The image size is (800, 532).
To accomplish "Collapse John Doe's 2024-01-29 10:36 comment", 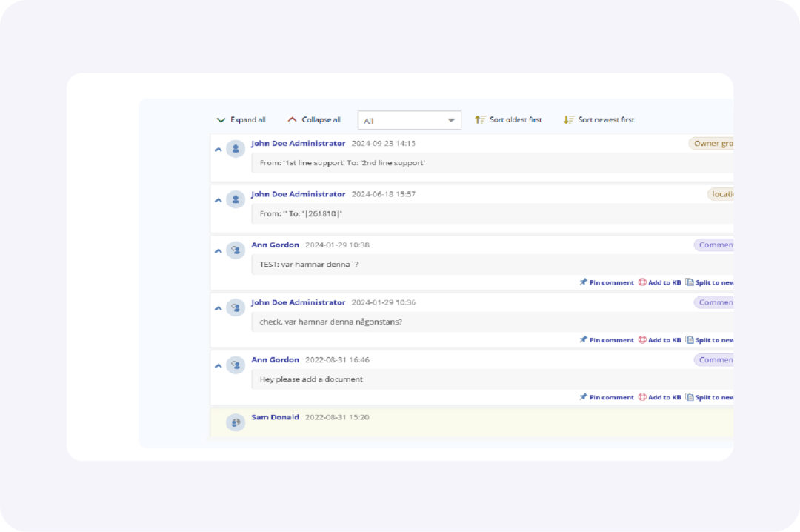I will coord(219,308).
